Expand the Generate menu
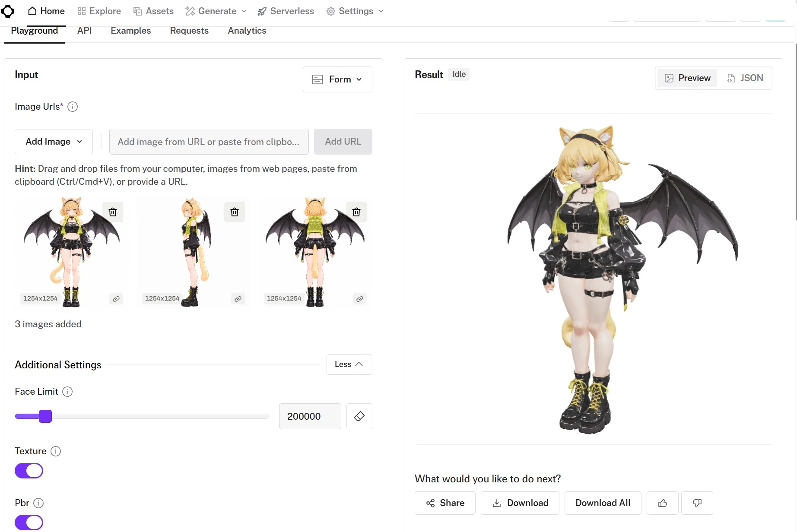This screenshot has height=532, width=797. tap(216, 11)
